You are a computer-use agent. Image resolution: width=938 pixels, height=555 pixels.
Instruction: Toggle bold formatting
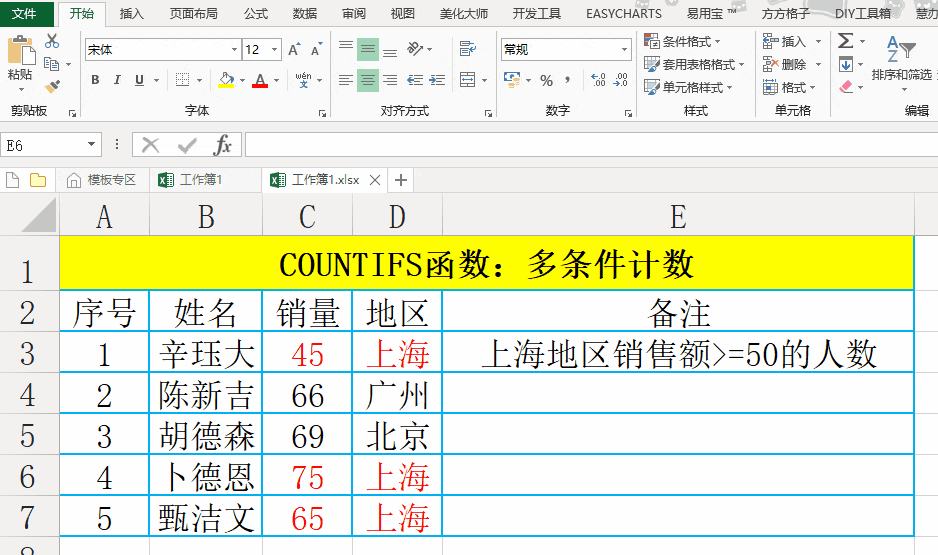95,80
